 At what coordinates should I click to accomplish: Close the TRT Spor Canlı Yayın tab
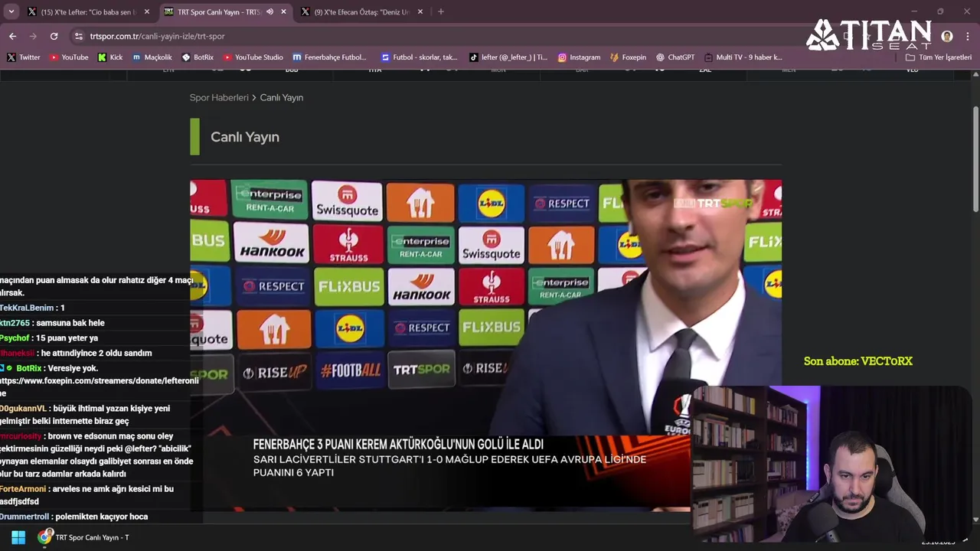283,11
